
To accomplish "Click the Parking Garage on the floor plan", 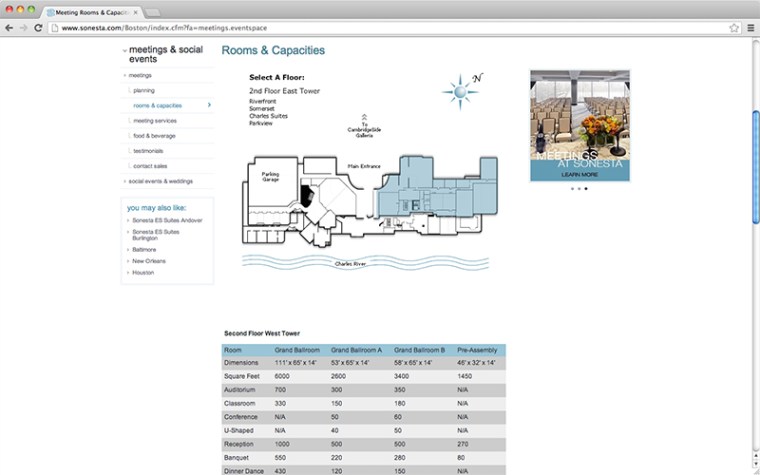I will tap(270, 177).
